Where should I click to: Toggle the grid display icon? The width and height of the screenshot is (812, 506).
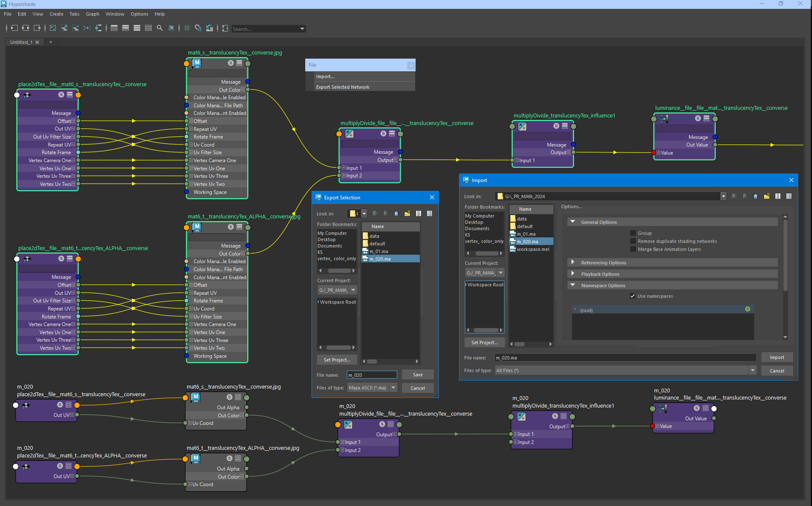click(x=187, y=28)
